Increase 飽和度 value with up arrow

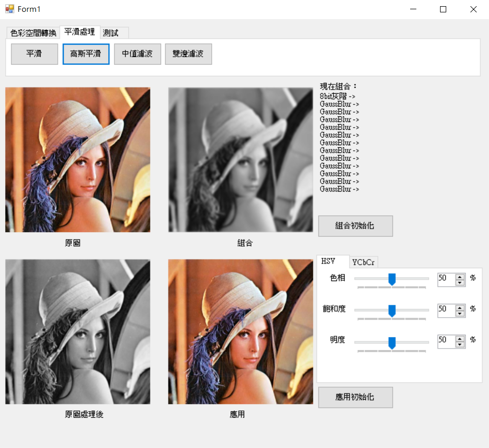[x=460, y=307]
